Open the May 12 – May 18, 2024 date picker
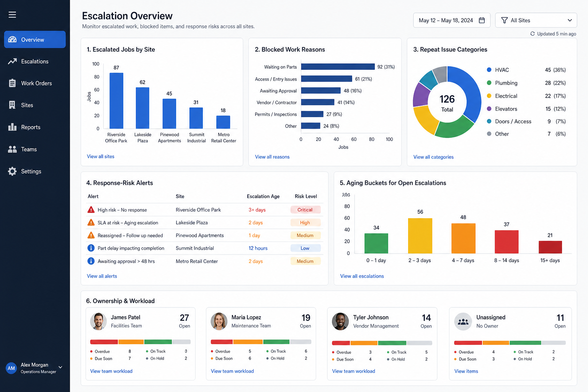The image size is (588, 392). 452,20
